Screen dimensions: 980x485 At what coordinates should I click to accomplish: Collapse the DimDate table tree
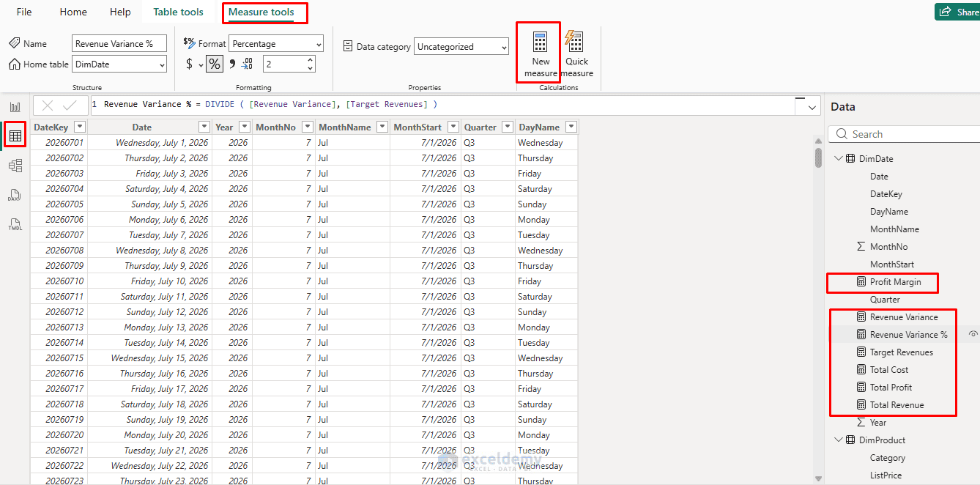pyautogui.click(x=839, y=159)
